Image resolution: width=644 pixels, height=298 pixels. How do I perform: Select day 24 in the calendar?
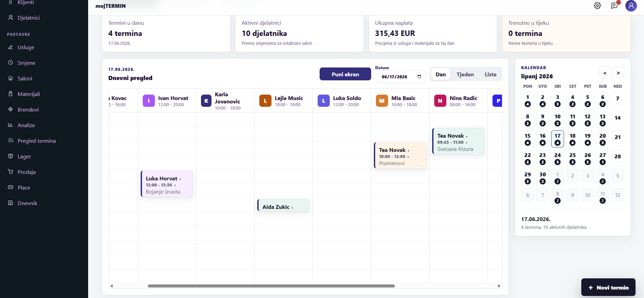pyautogui.click(x=557, y=158)
